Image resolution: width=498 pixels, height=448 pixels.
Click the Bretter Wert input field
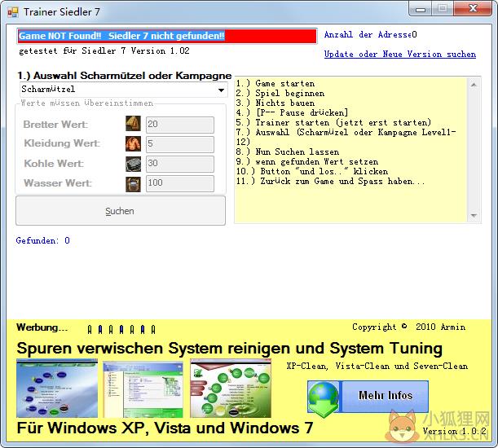tap(180, 125)
